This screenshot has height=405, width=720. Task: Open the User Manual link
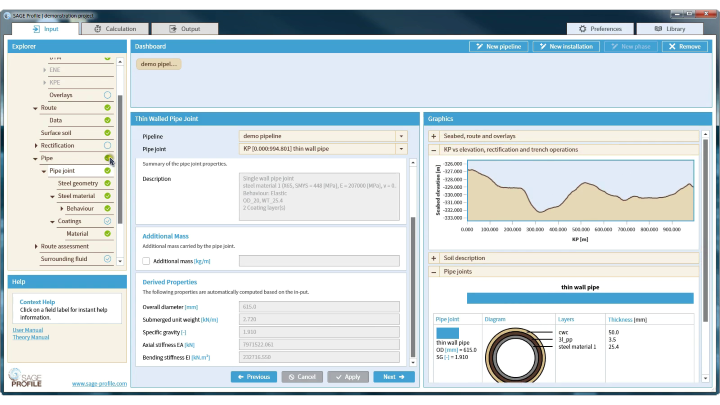point(28,330)
